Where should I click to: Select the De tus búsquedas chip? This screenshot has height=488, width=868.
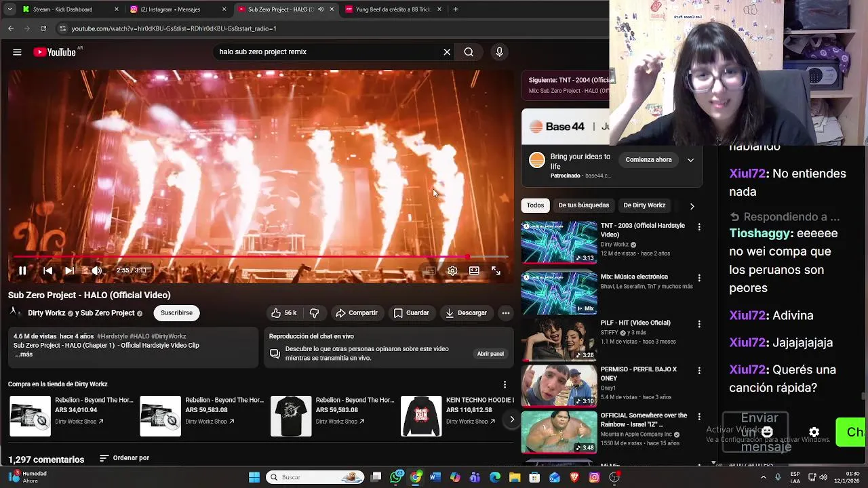click(x=584, y=205)
